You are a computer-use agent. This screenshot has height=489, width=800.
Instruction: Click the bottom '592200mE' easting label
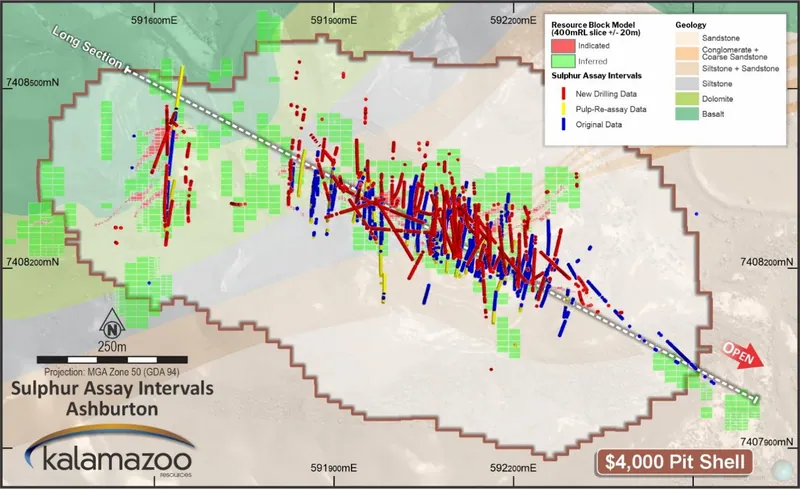pyautogui.click(x=513, y=468)
